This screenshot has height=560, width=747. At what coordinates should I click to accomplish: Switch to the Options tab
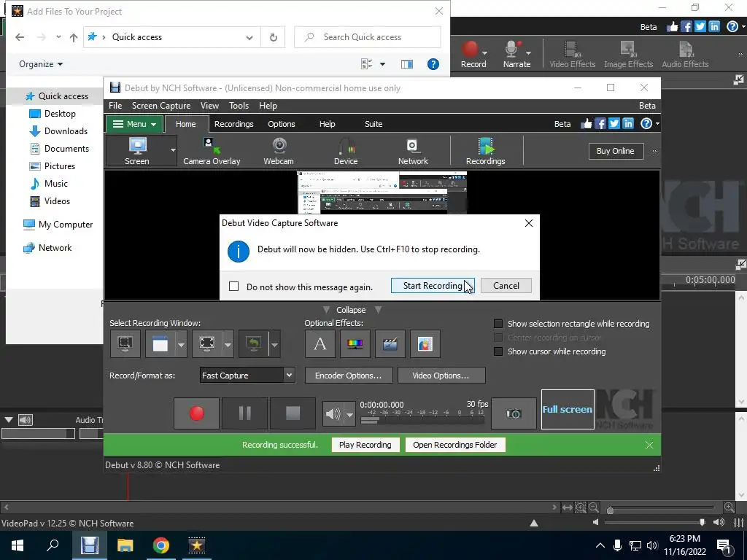(281, 124)
